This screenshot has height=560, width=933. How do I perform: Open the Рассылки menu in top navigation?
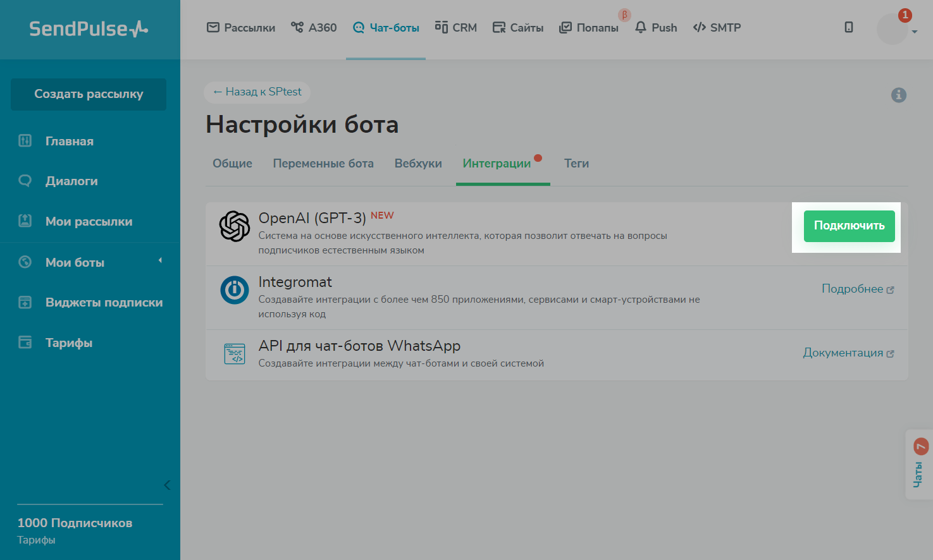(241, 28)
